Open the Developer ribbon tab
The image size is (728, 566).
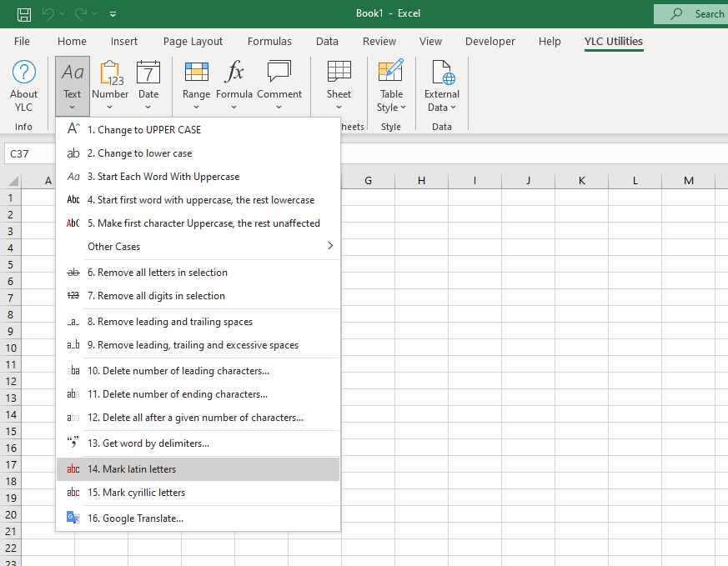[x=490, y=42]
